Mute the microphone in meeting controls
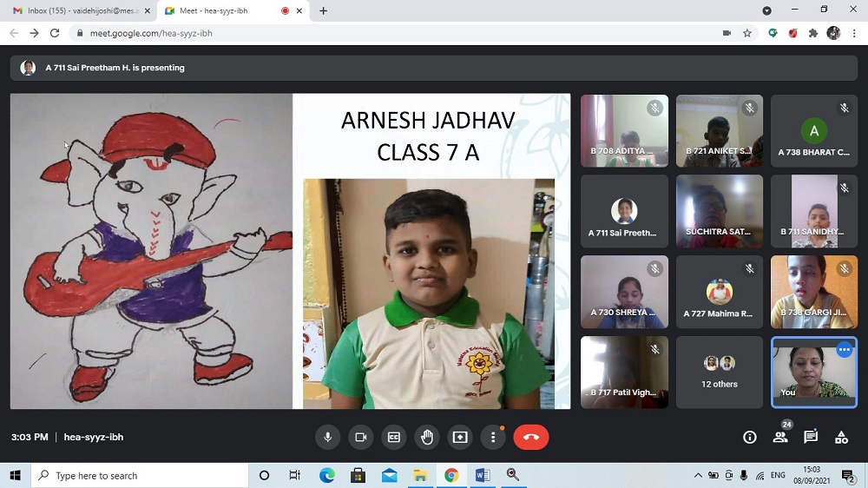This screenshot has width=868, height=488. 328,438
